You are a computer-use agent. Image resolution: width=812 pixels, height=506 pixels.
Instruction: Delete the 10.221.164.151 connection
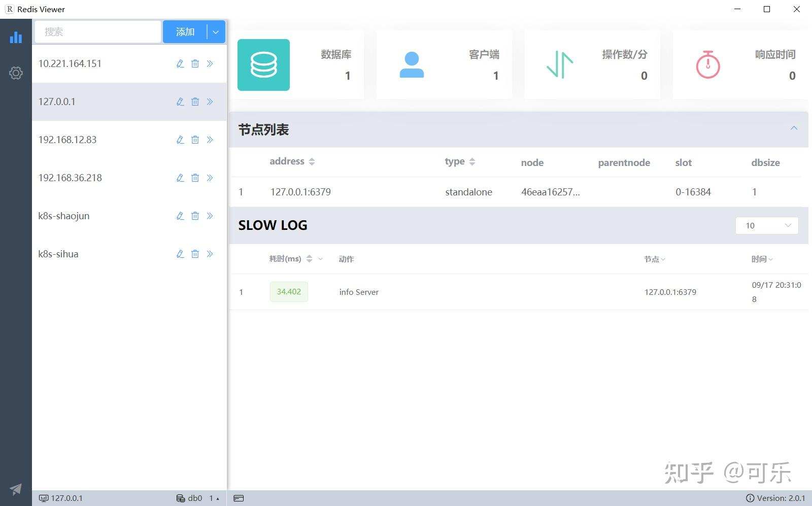tap(195, 63)
